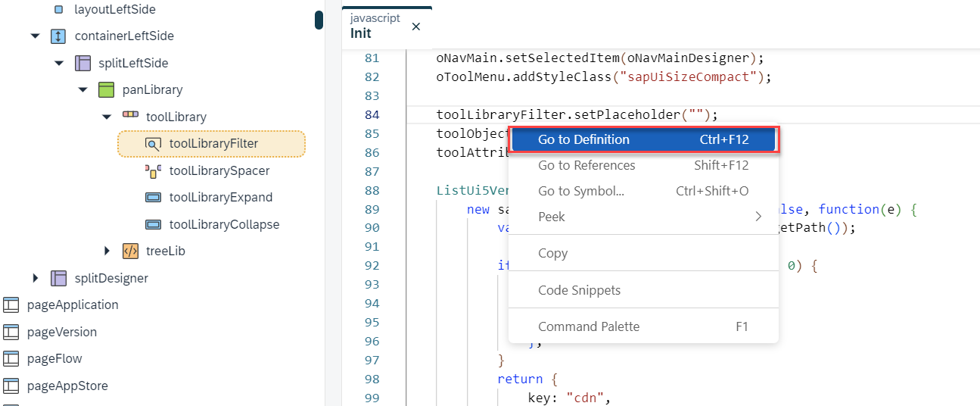Screen dimensions: 980x406
Task: Click line number 88 in gutter
Action: (x=372, y=190)
